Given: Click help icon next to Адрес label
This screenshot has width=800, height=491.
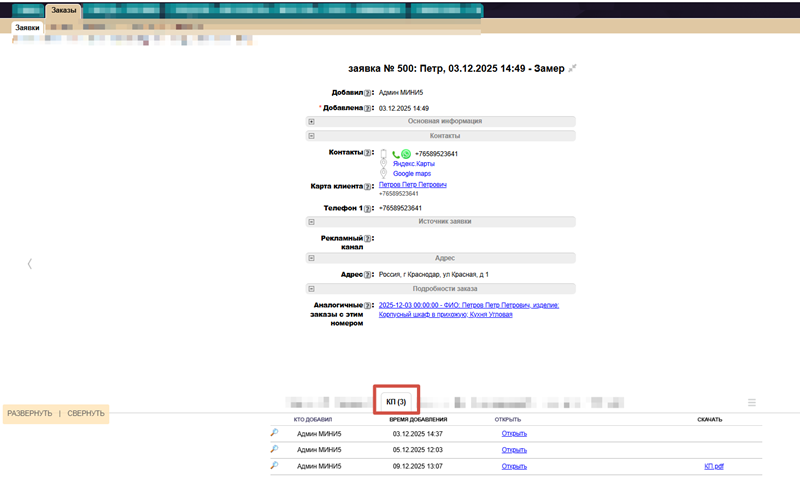Looking at the screenshot, I should (368, 274).
